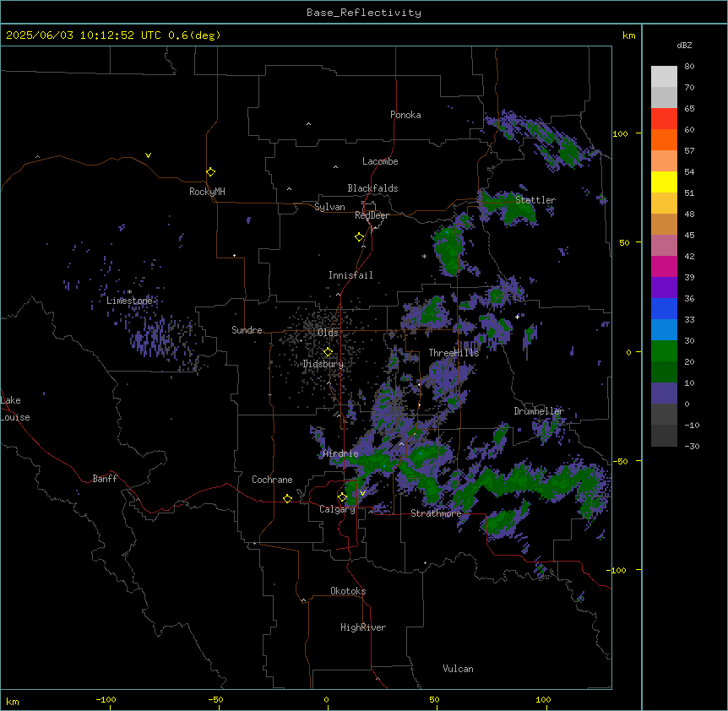Click the Vulcan city label

tap(459, 669)
